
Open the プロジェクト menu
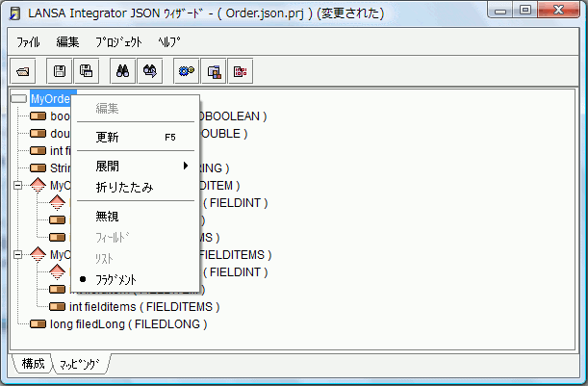coord(118,42)
